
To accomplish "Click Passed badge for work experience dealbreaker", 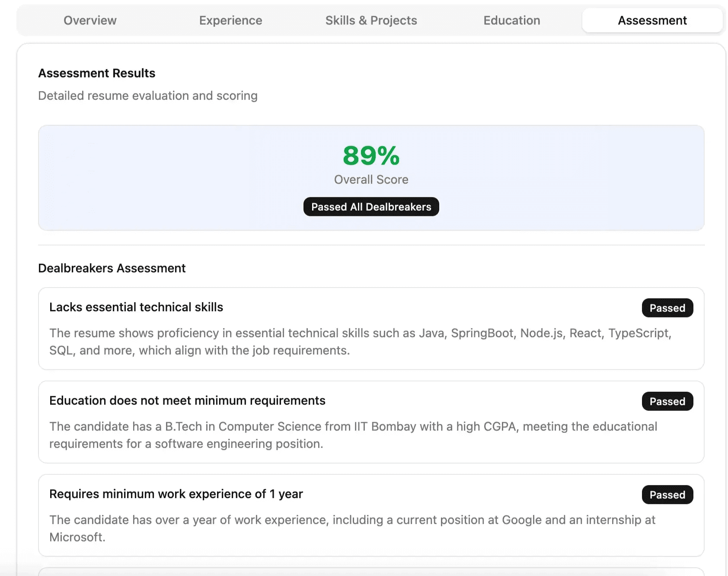I will pyautogui.click(x=667, y=495).
